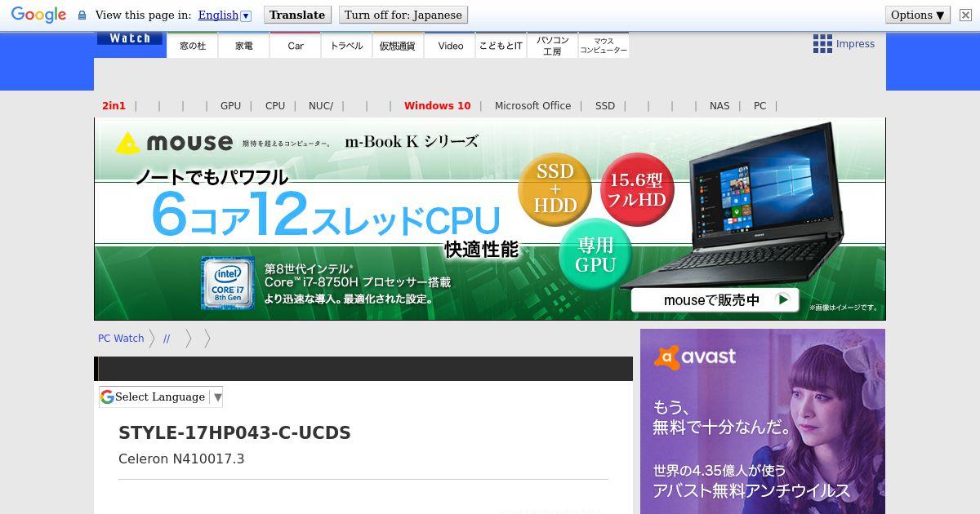Open the NUC/ topic link

[x=321, y=106]
